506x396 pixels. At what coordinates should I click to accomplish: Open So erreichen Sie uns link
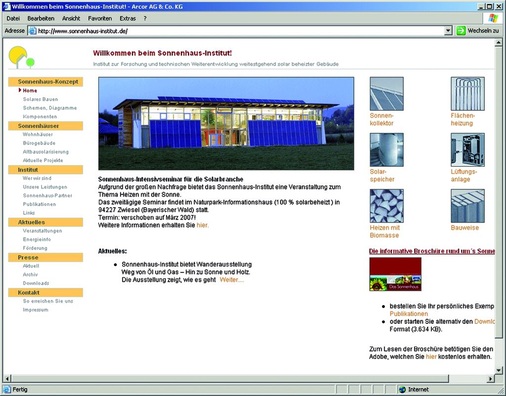click(48, 301)
